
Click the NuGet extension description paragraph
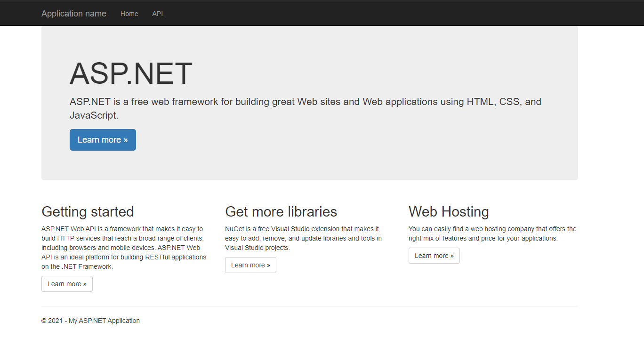tap(304, 238)
